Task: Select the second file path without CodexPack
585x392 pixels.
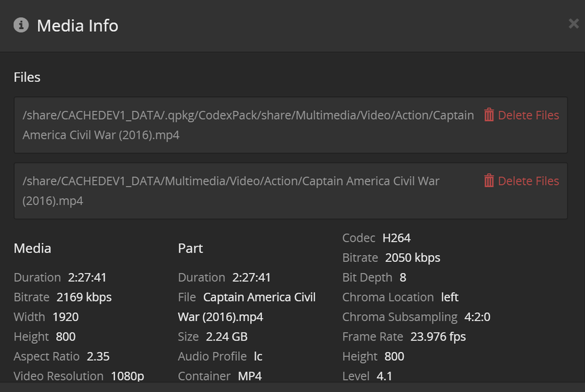Action: (231, 190)
